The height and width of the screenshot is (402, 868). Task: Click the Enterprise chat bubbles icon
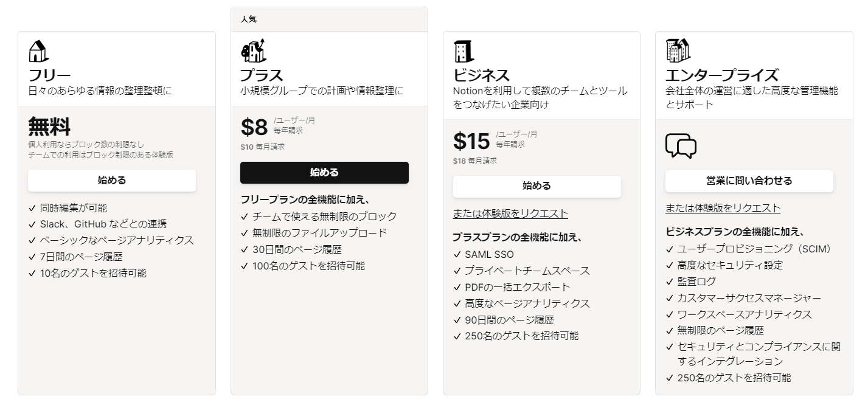click(x=681, y=146)
